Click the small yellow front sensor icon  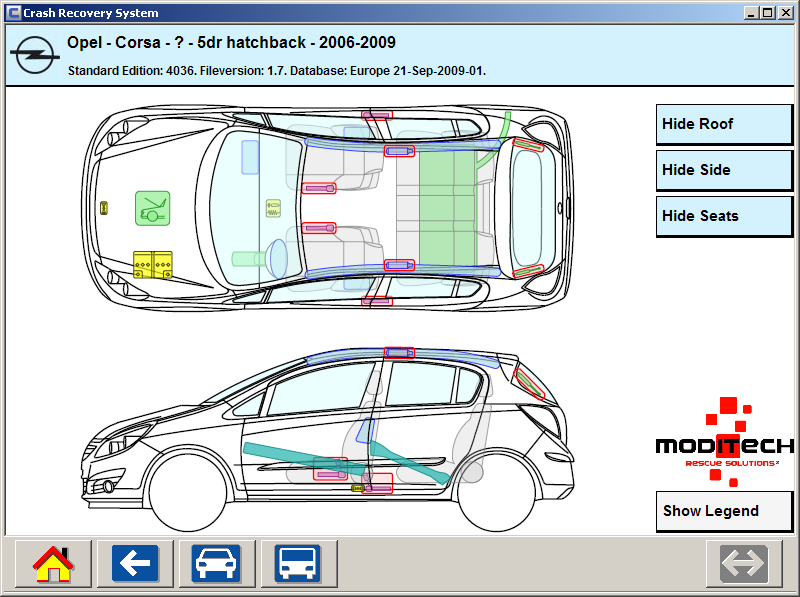(104, 208)
